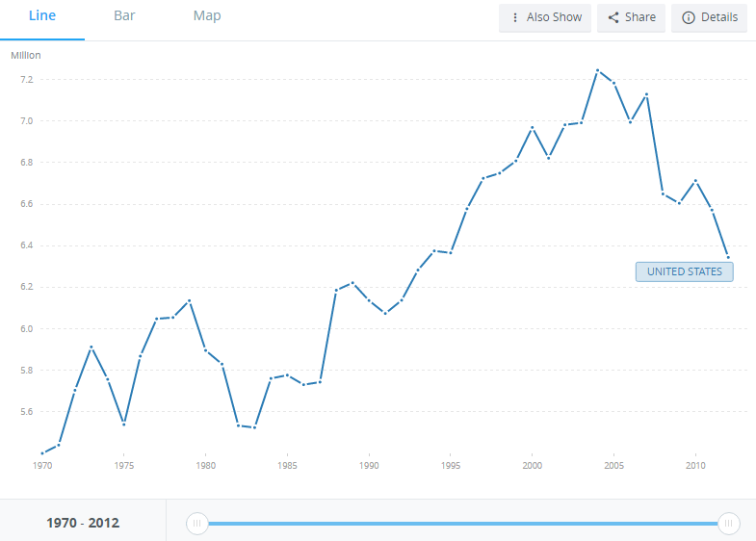Click the 1970 - 2012 range label
The height and width of the screenshot is (541, 756).
(83, 523)
